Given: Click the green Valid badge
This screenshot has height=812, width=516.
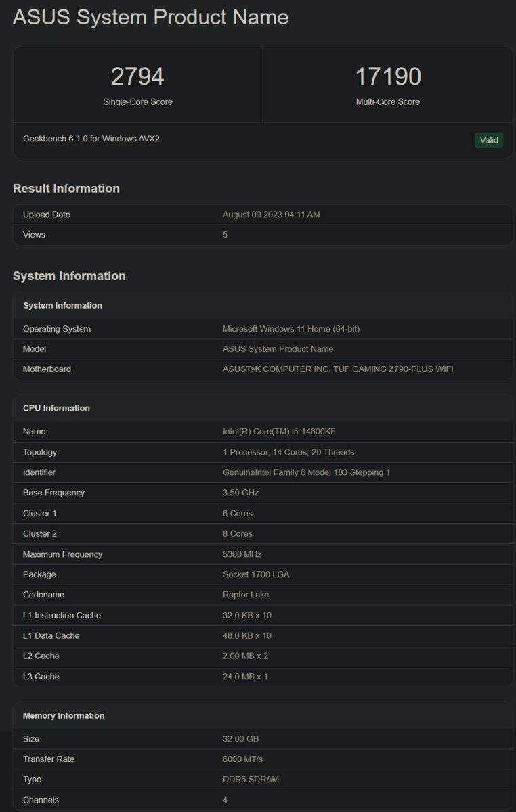Looking at the screenshot, I should [489, 140].
